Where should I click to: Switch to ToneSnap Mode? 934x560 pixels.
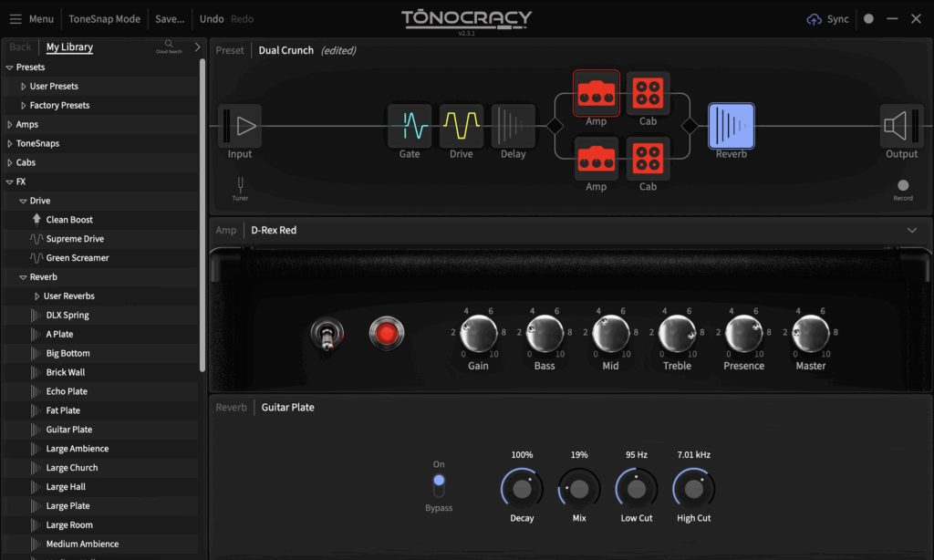104,19
